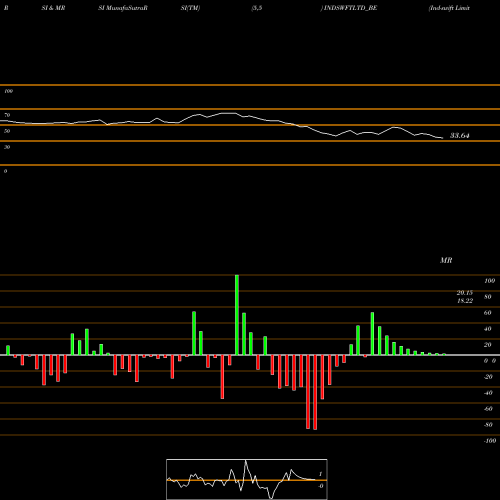The height and width of the screenshot is (500, 500).
Task: Click the MR axis label 100
Action: 489,281
